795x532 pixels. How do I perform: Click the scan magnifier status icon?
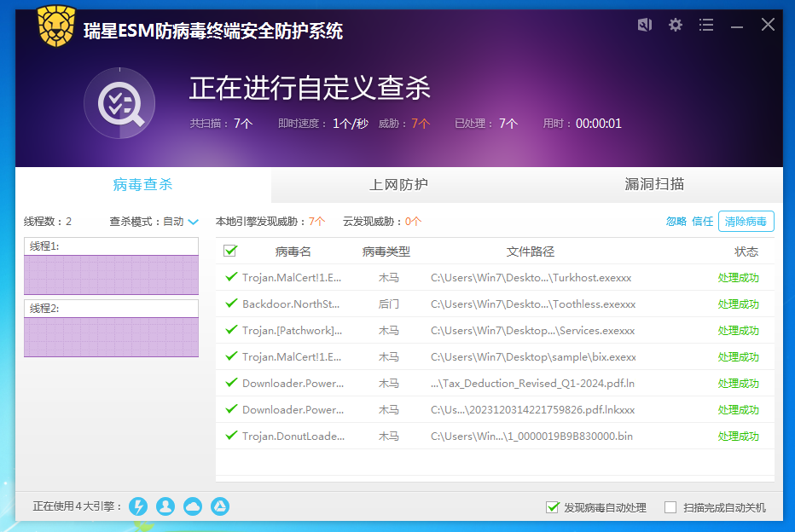[119, 103]
